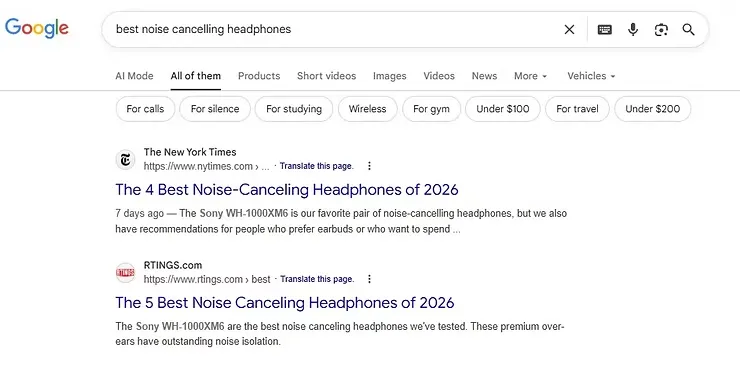Apply the Under $100 filter chip
740x366 pixels.
(x=503, y=109)
